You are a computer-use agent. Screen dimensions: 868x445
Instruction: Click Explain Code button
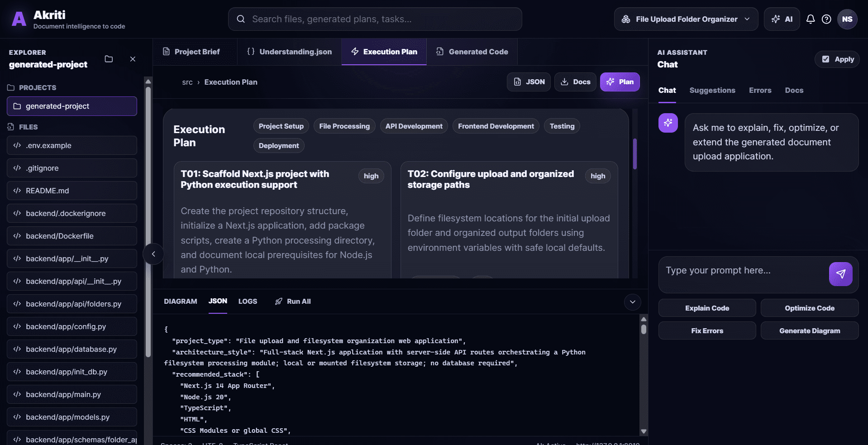[707, 308]
